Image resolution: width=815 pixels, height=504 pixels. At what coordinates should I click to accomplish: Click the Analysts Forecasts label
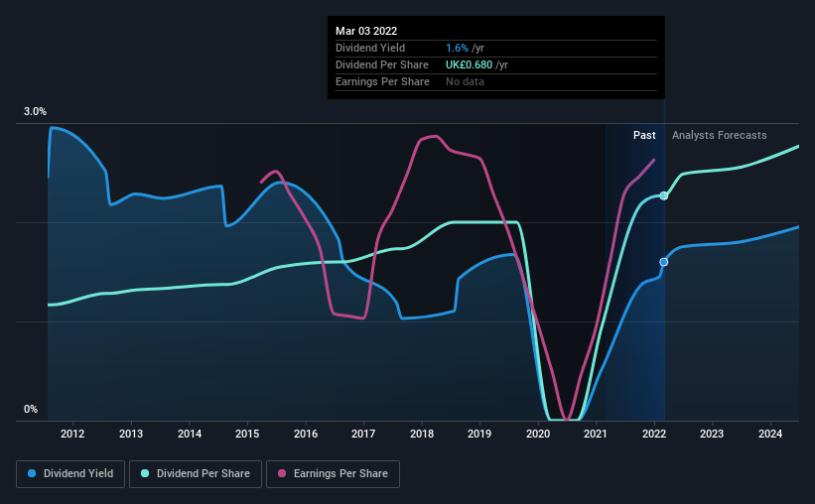click(x=720, y=135)
